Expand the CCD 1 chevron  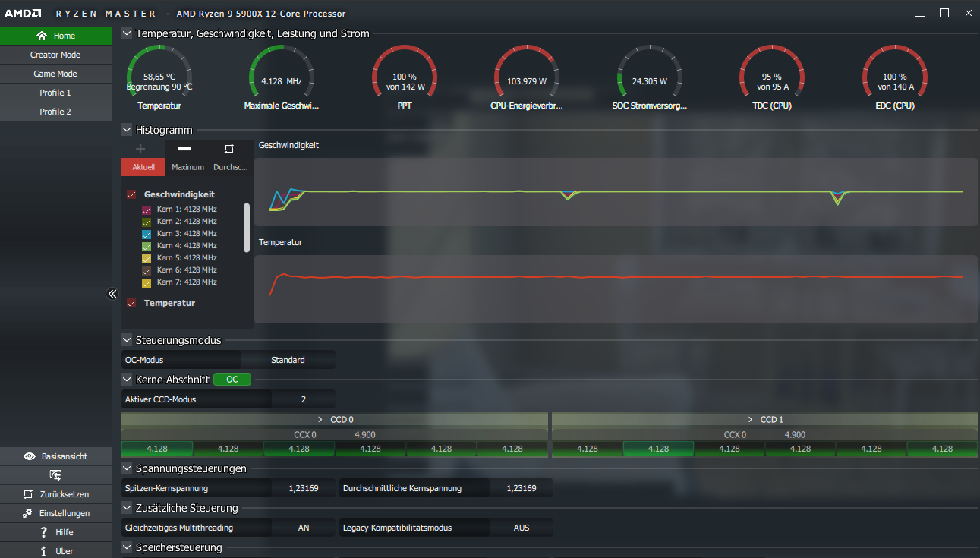tap(751, 419)
